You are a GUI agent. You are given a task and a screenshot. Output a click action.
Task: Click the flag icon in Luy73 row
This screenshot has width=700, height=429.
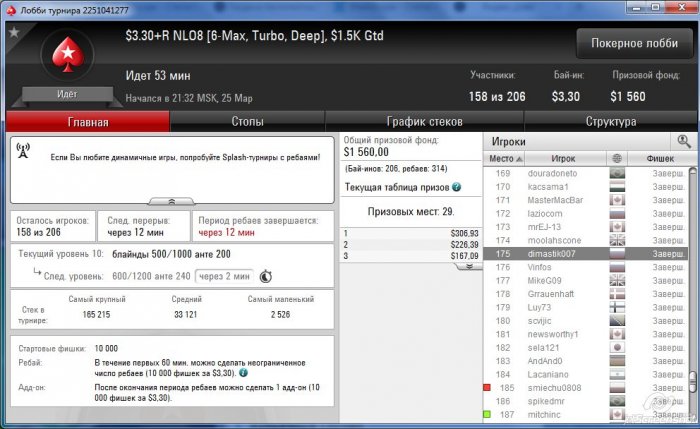point(617,307)
